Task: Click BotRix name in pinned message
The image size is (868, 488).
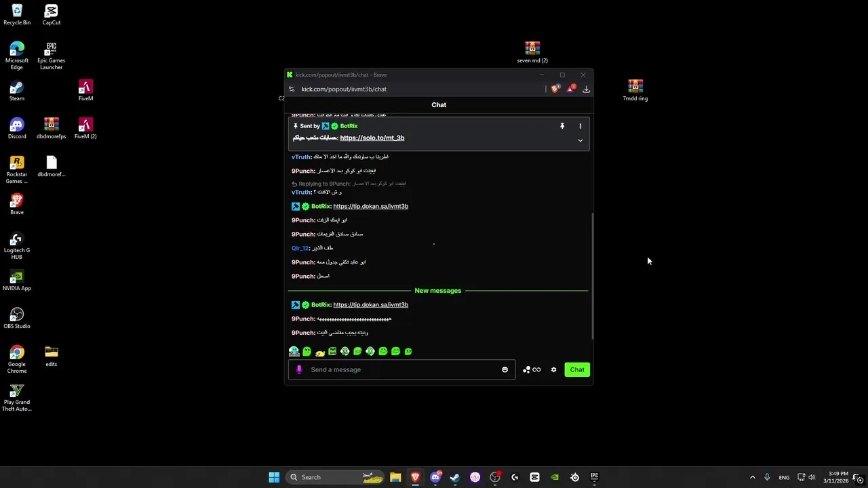Action: pyautogui.click(x=349, y=126)
